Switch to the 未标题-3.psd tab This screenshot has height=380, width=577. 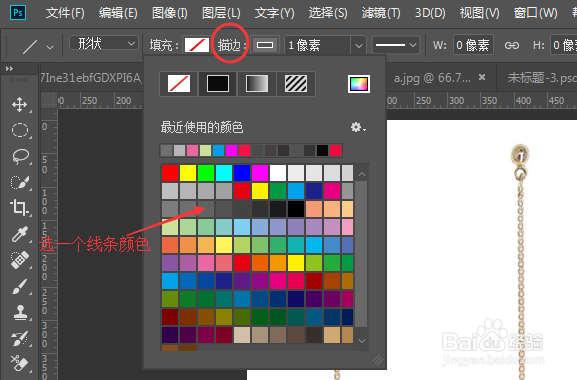[x=542, y=78]
